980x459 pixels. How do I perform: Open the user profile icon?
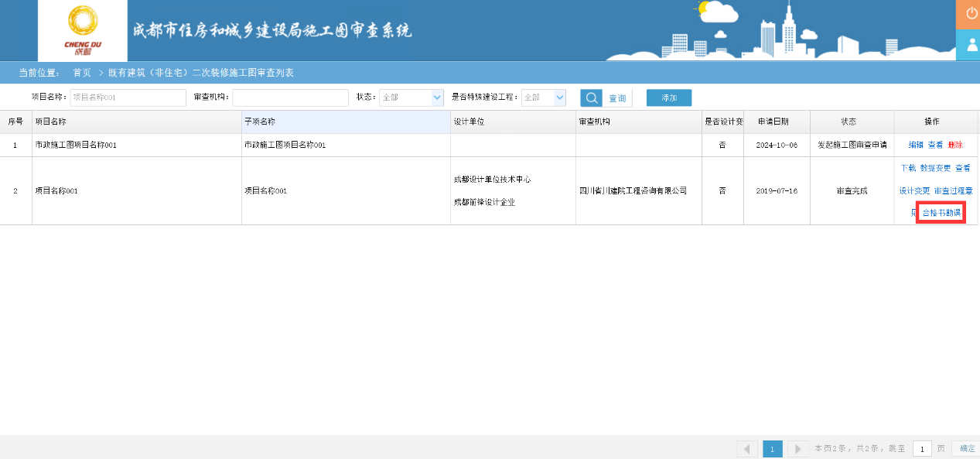click(968, 45)
